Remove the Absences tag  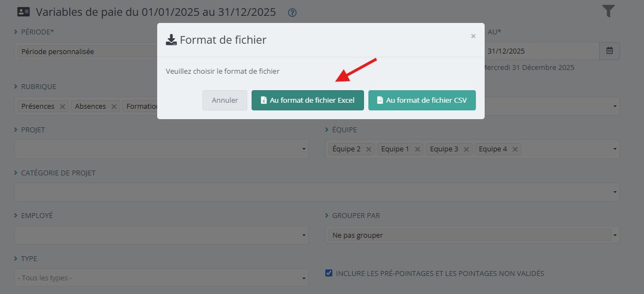pyautogui.click(x=114, y=107)
